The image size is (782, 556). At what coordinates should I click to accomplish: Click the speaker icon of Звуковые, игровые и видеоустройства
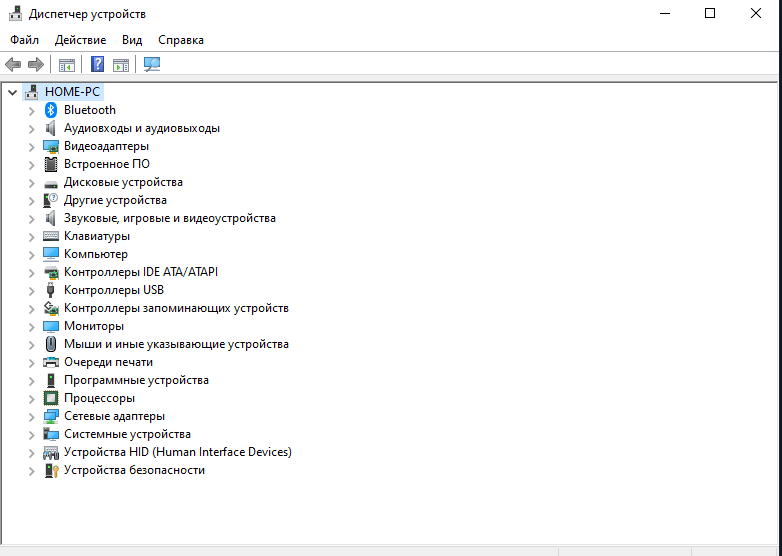[x=51, y=218]
